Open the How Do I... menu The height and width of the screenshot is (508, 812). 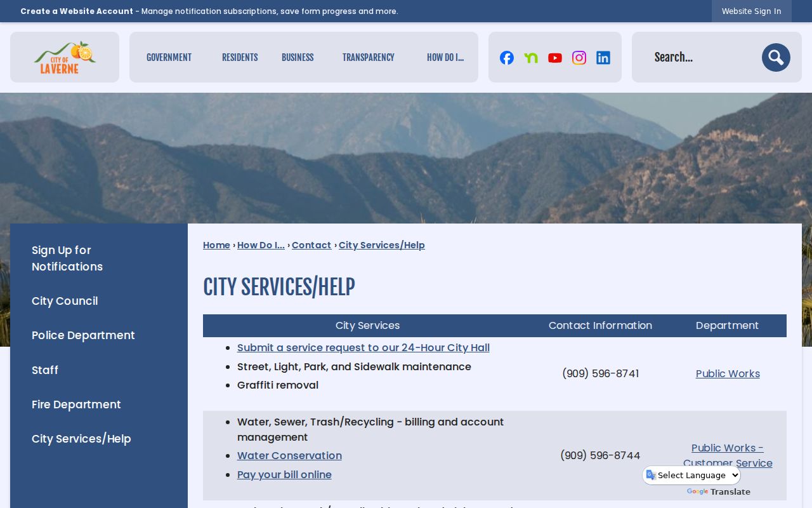445,57
